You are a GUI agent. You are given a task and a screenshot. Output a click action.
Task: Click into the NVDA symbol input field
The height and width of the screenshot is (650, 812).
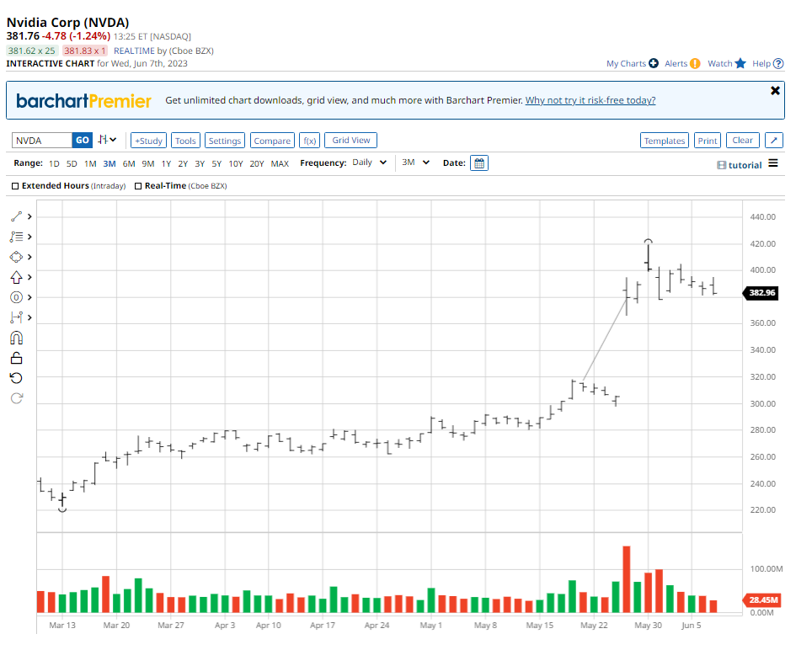(x=42, y=141)
